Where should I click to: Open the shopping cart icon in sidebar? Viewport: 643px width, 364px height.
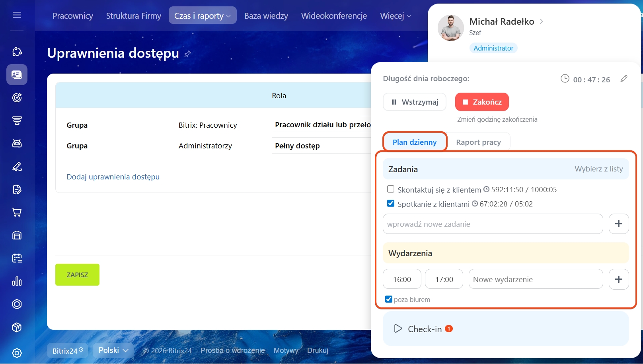tap(17, 212)
